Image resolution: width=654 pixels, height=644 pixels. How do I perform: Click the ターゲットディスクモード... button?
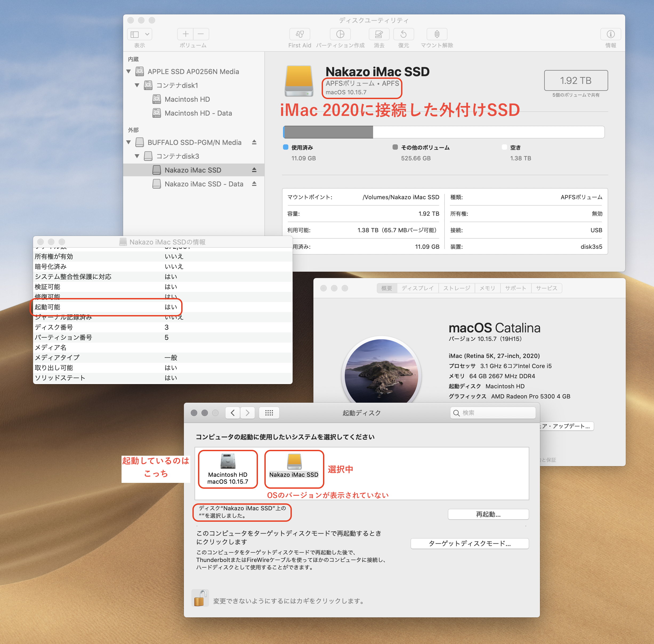click(470, 544)
